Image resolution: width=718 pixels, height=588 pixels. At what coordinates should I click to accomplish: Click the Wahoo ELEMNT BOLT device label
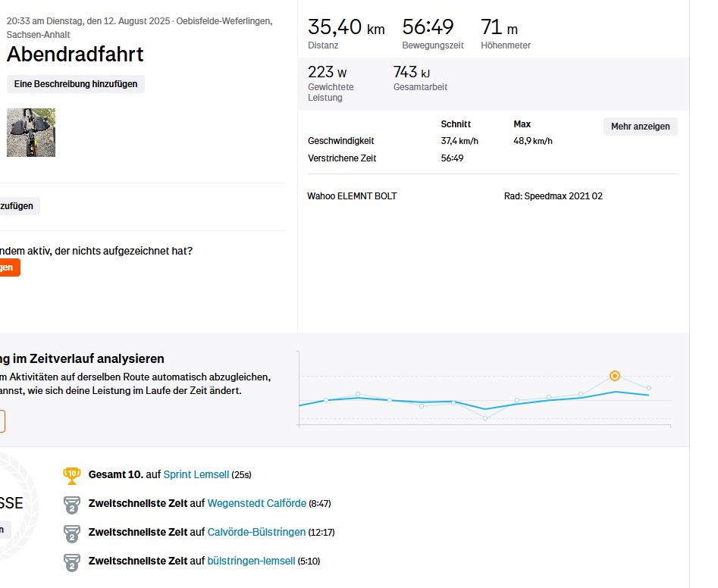tap(352, 196)
